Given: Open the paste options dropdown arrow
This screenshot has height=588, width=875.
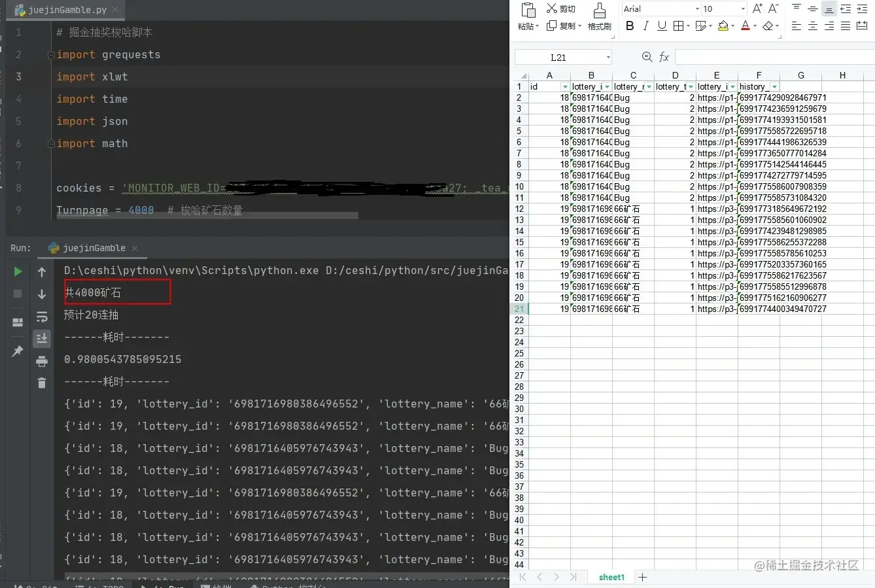Looking at the screenshot, I should pyautogui.click(x=538, y=27).
